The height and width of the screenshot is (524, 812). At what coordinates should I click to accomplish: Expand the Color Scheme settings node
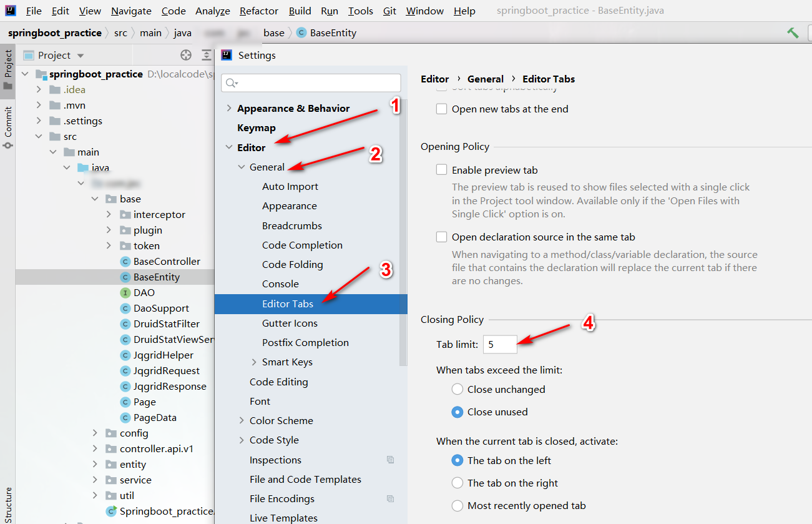[x=242, y=421]
